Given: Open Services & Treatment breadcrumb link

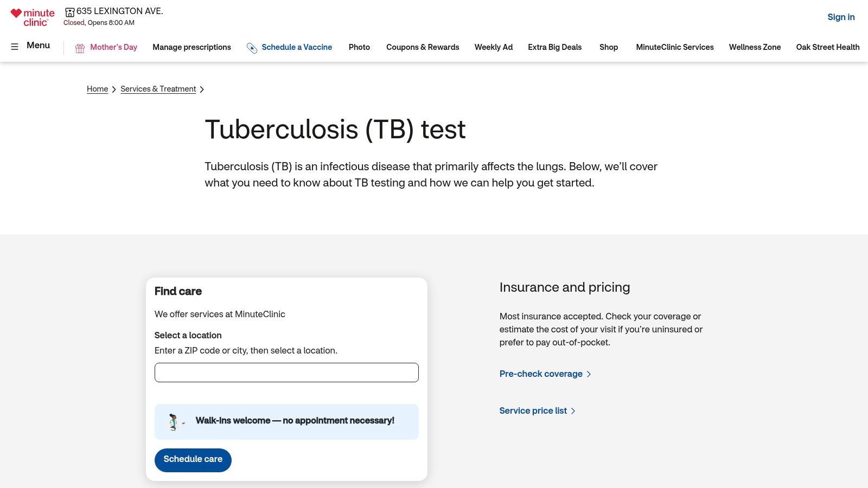Looking at the screenshot, I should pyautogui.click(x=158, y=89).
